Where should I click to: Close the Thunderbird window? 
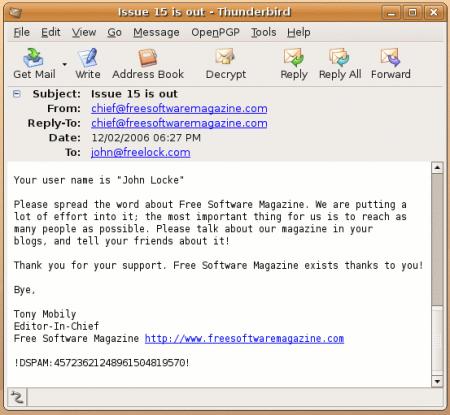tap(433, 13)
